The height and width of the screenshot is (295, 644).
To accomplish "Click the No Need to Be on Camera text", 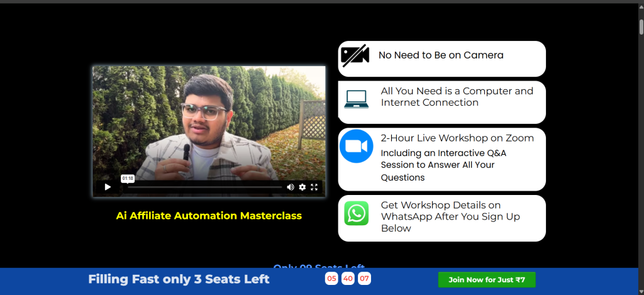I will coord(441,55).
